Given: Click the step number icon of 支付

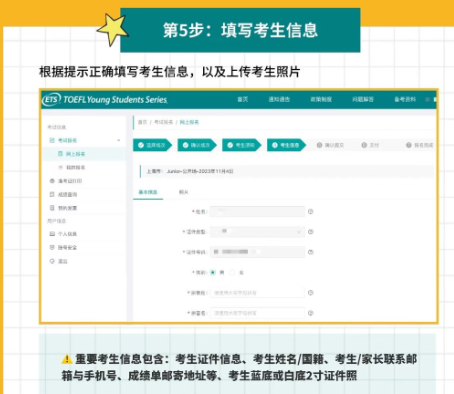Looking at the screenshot, I should (364, 145).
